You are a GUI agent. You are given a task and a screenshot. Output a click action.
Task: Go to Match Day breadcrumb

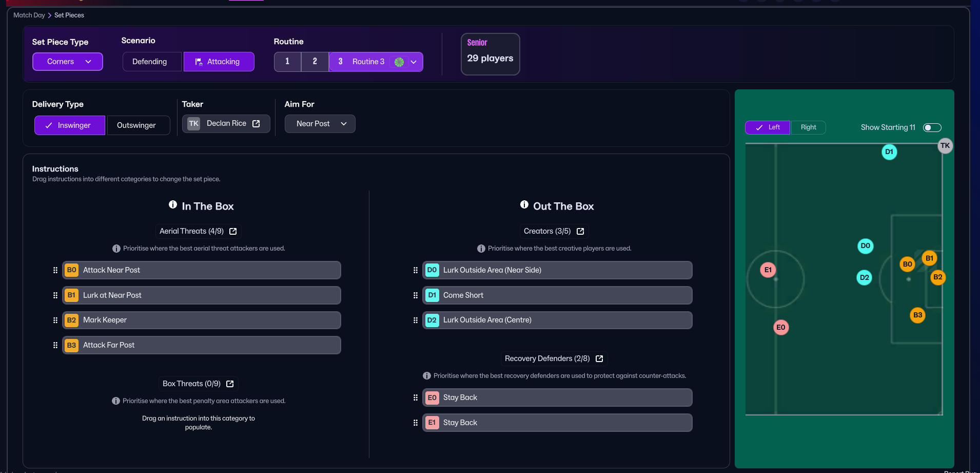(29, 15)
